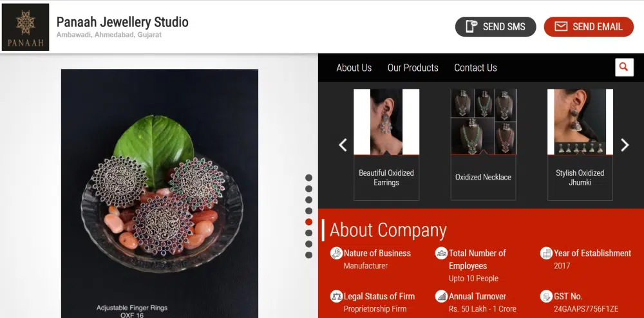Click the GST No. icon

[546, 296]
